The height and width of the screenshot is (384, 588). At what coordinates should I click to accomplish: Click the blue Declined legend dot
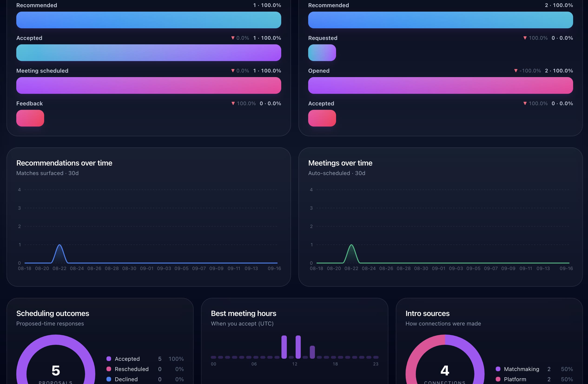click(x=109, y=379)
